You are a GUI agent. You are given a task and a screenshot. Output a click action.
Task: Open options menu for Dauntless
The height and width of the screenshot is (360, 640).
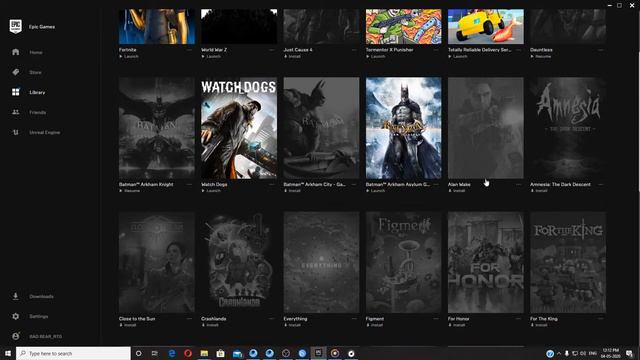(601, 50)
